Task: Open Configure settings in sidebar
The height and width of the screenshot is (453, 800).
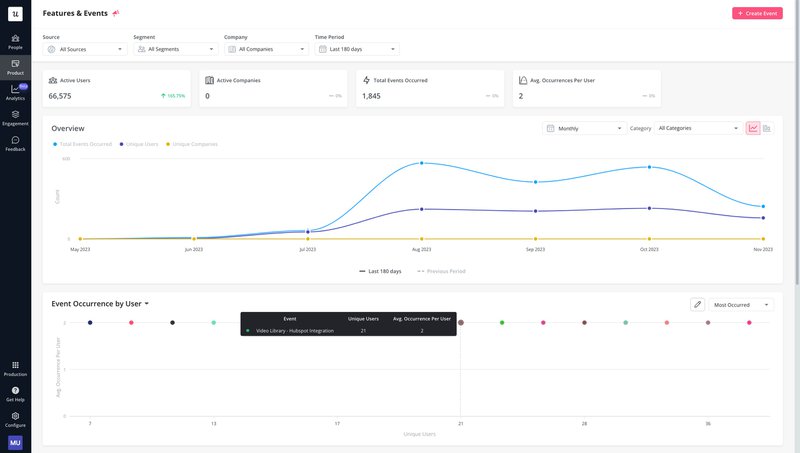Action: (15, 418)
